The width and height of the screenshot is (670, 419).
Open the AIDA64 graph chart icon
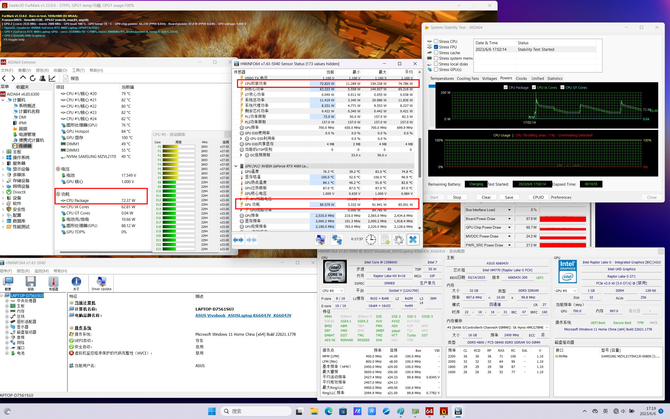pyautogui.click(x=52, y=78)
